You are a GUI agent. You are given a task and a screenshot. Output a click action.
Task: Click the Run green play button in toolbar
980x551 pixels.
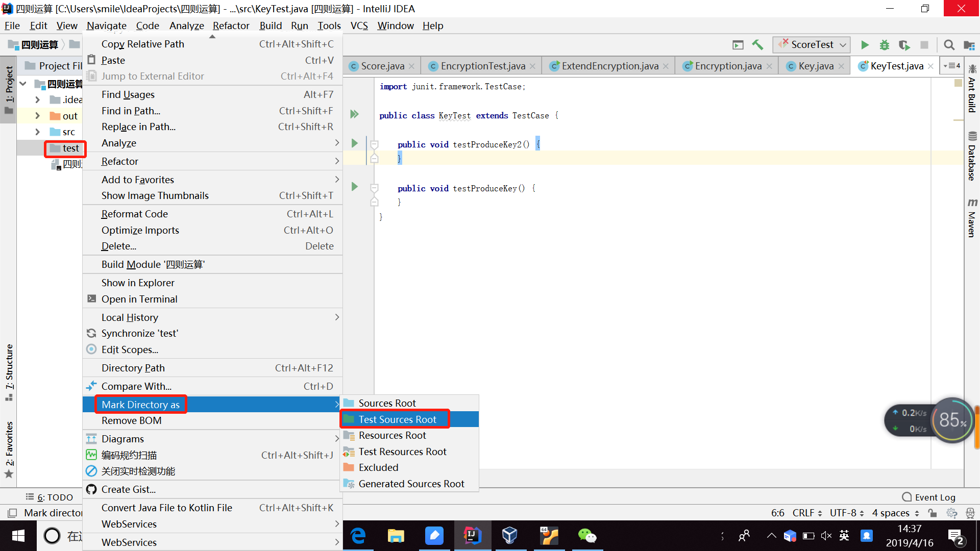[865, 45]
